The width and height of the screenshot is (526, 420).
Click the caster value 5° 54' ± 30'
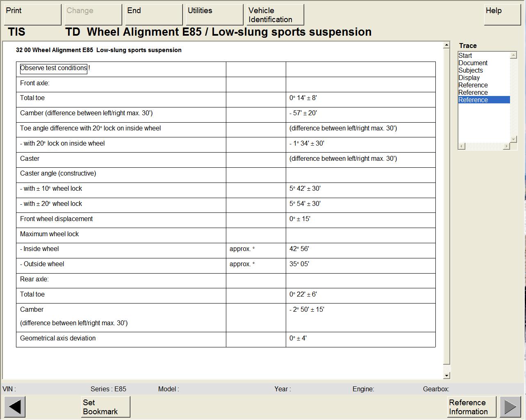(x=305, y=204)
